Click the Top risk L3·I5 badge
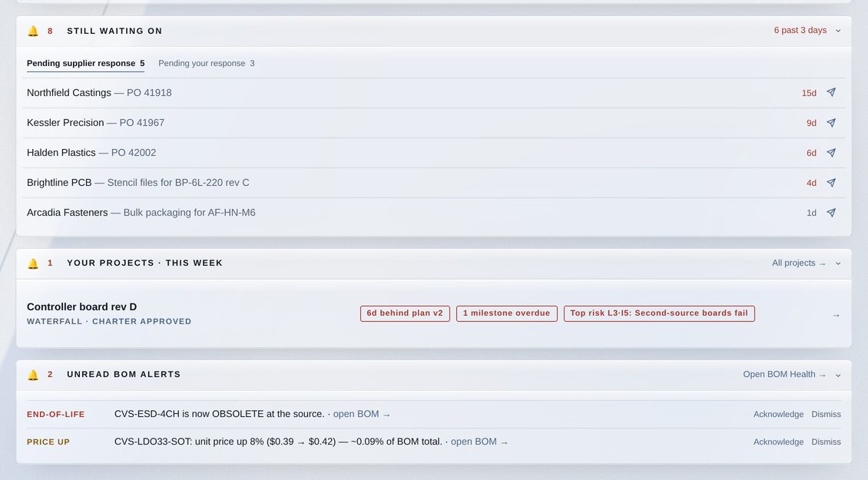The width and height of the screenshot is (868, 480). (659, 313)
